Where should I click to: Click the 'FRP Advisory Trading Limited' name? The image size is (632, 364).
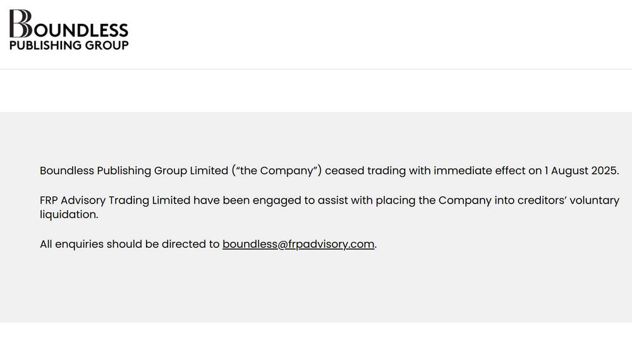point(115,201)
